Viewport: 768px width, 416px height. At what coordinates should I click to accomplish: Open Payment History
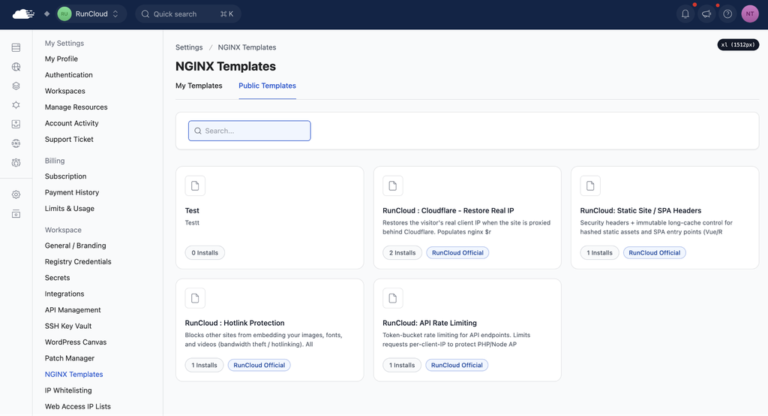pyautogui.click(x=72, y=193)
